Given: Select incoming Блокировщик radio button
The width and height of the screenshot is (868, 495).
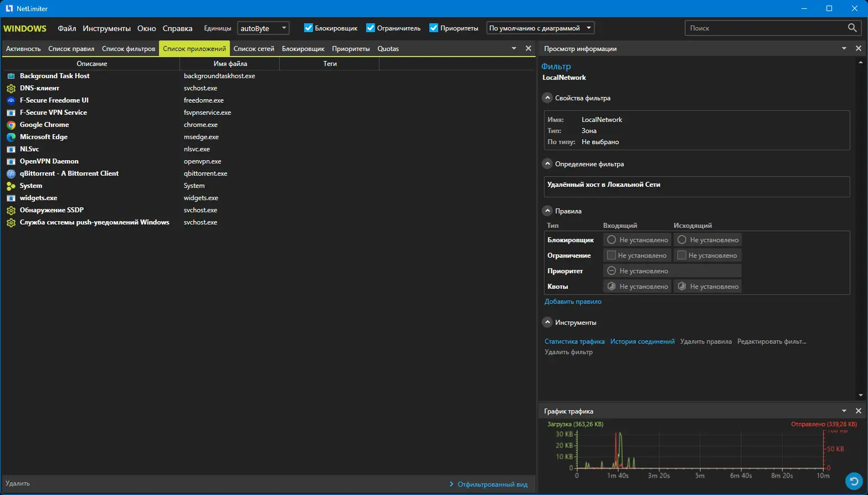Looking at the screenshot, I should pos(612,240).
